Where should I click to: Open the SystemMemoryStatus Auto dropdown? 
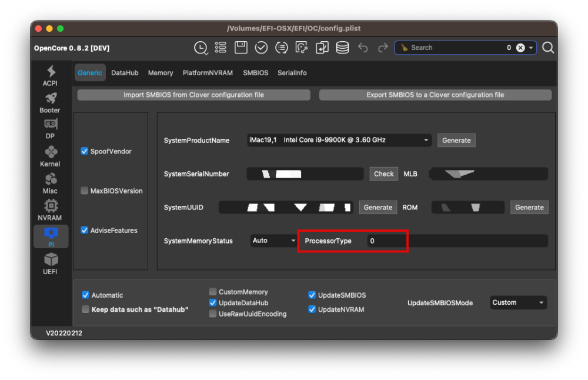coord(274,241)
